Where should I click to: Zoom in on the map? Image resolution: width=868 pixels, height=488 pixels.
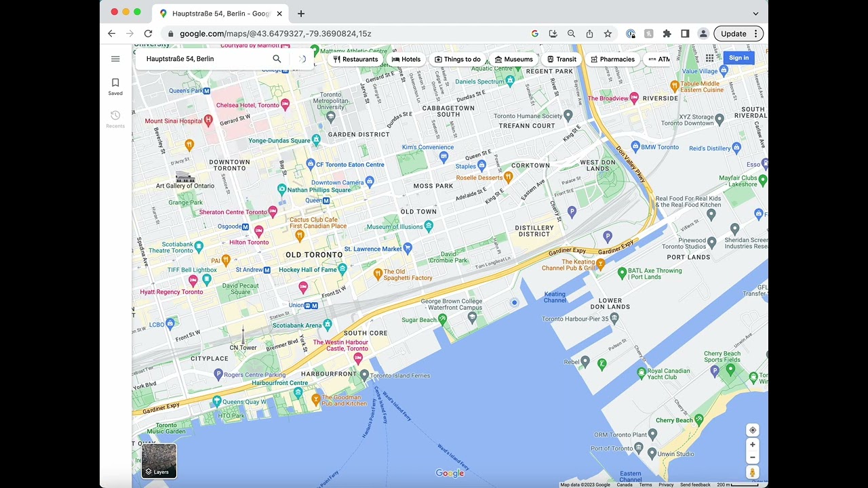coord(752,445)
